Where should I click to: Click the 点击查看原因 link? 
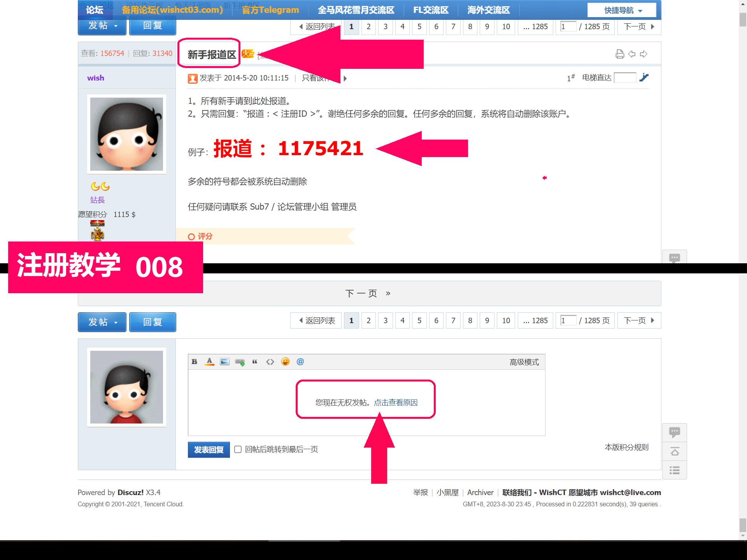[x=396, y=402]
